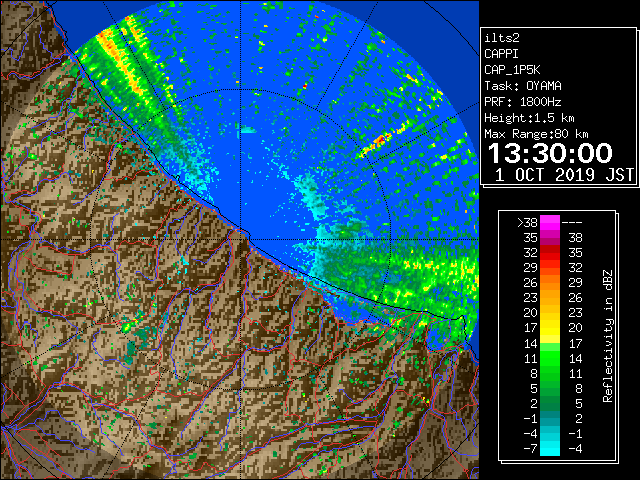Pick the cyan swatch beside "-7"
The image size is (640, 480).
tap(550, 449)
